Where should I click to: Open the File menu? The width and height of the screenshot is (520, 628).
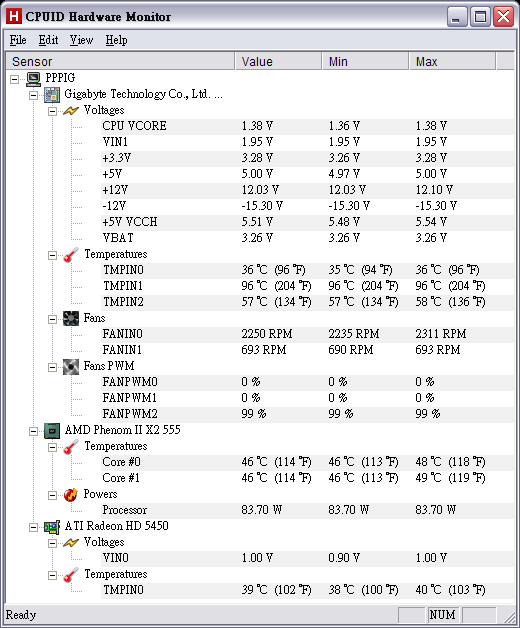[18, 40]
